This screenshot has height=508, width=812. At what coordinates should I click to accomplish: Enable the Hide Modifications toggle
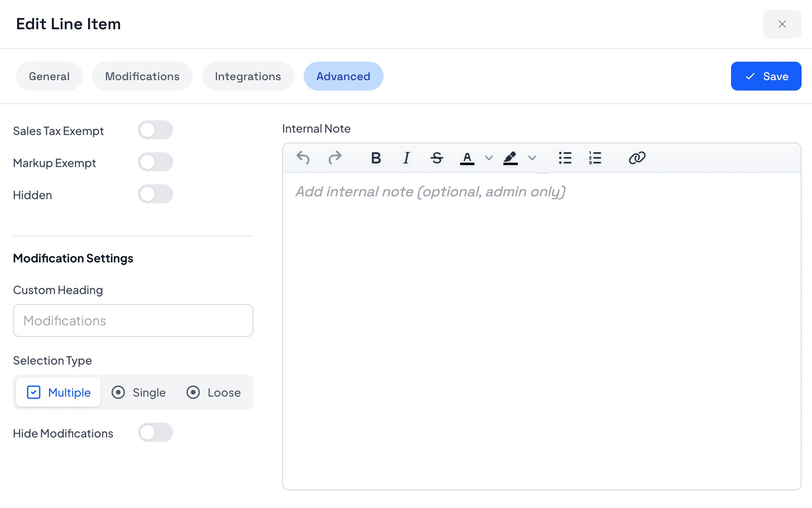pos(156,433)
